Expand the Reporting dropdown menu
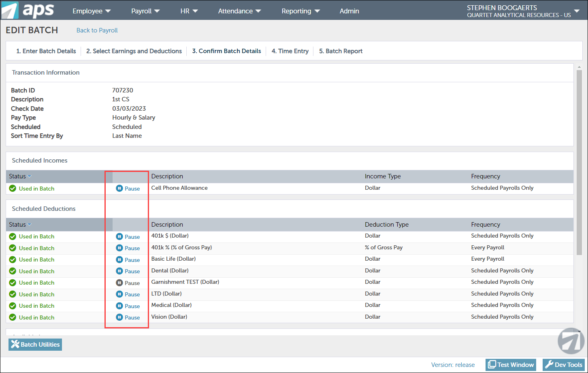Screen dimensions: 588x373 [x=300, y=11]
